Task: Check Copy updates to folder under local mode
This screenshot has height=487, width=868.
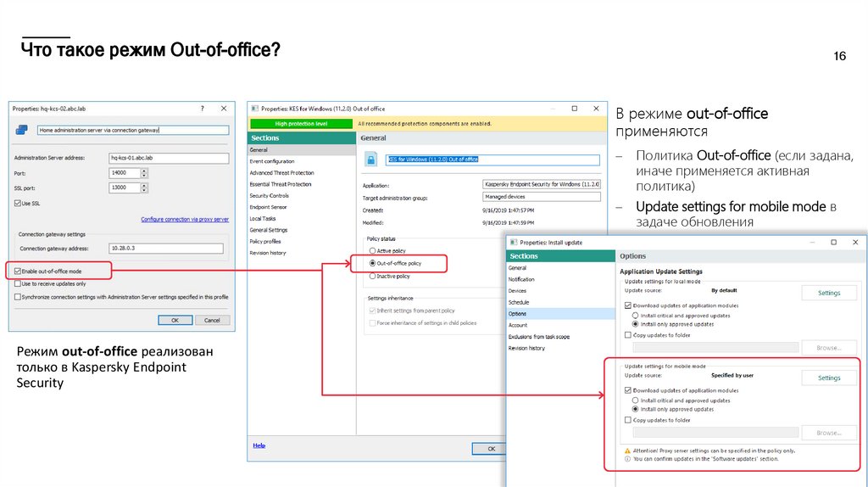Action: (628, 334)
